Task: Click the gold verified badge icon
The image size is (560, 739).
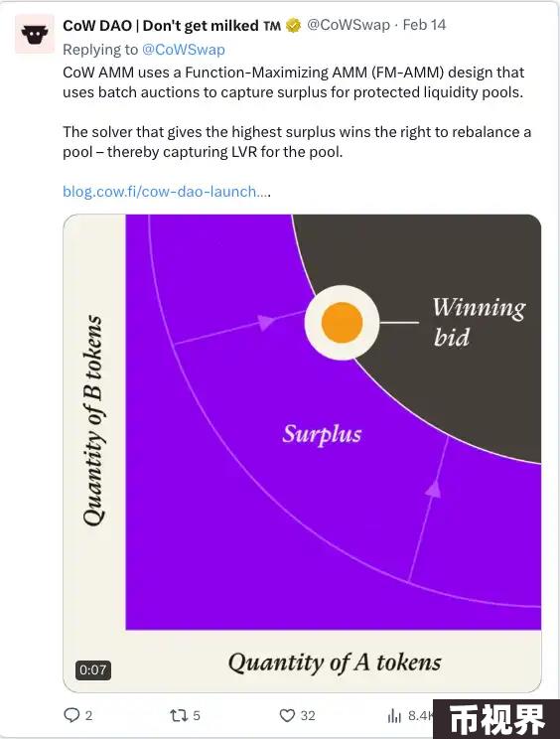Action: coord(294,26)
